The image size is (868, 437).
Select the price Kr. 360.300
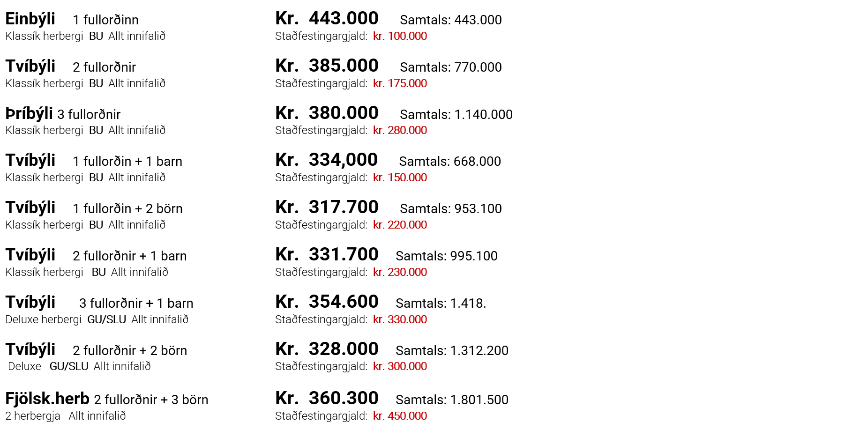pyautogui.click(x=327, y=399)
